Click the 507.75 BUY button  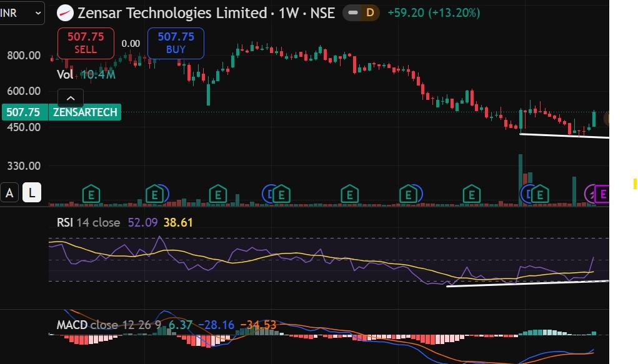176,43
